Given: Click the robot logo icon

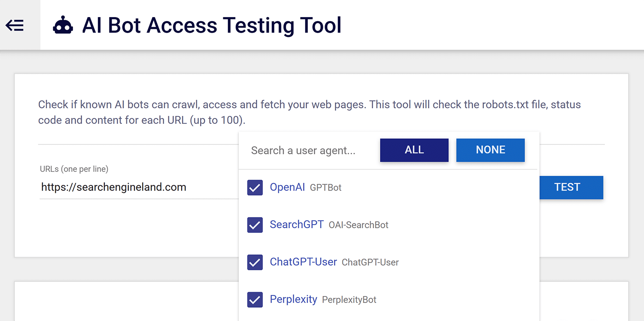Looking at the screenshot, I should pos(63,25).
